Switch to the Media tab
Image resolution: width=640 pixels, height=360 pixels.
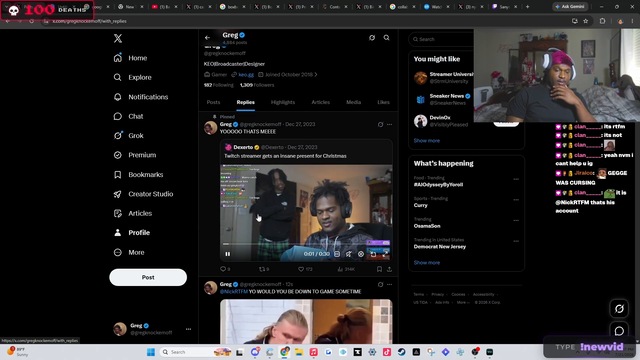(x=353, y=102)
